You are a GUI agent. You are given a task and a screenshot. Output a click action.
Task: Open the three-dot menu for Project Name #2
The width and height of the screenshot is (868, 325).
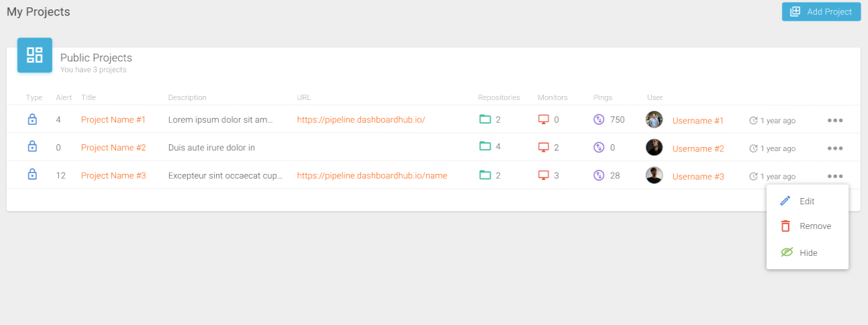click(x=835, y=148)
